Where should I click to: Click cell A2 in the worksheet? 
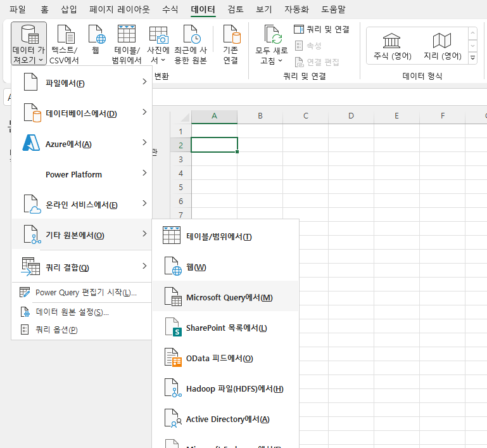click(214, 144)
